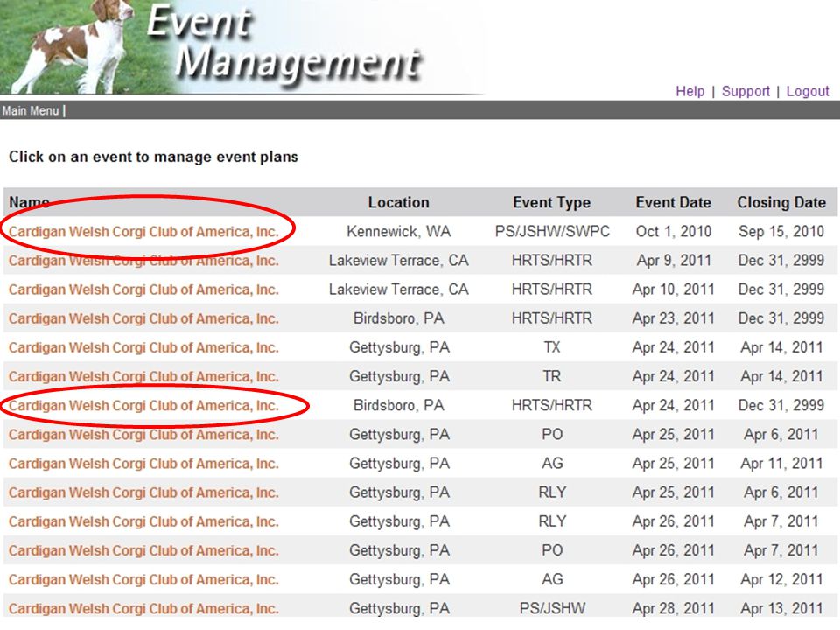This screenshot has width=840, height=630.
Task: Select Birdsboro, PA location in Apr 23 row
Action: point(399,318)
